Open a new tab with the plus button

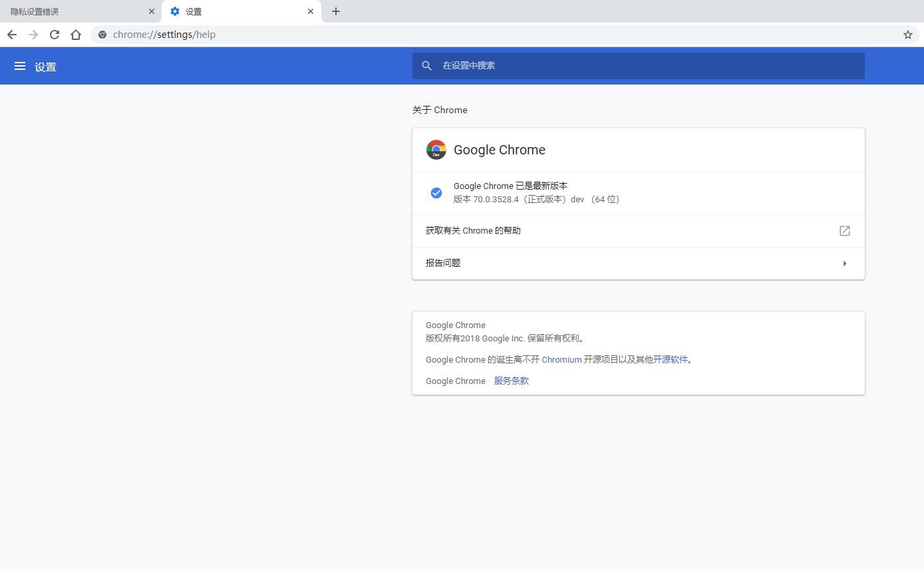coord(336,11)
